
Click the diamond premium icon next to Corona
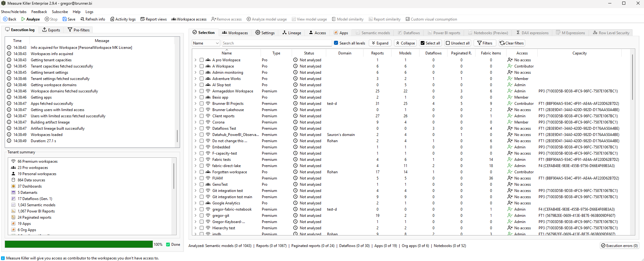208,122
